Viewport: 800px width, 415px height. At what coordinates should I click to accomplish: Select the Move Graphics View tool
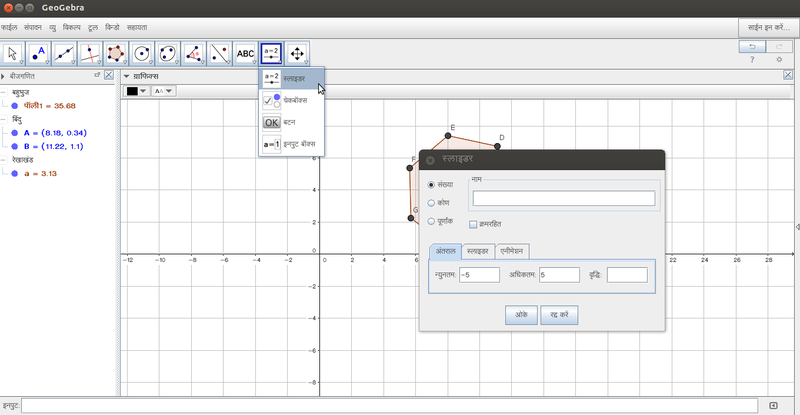coord(297,54)
